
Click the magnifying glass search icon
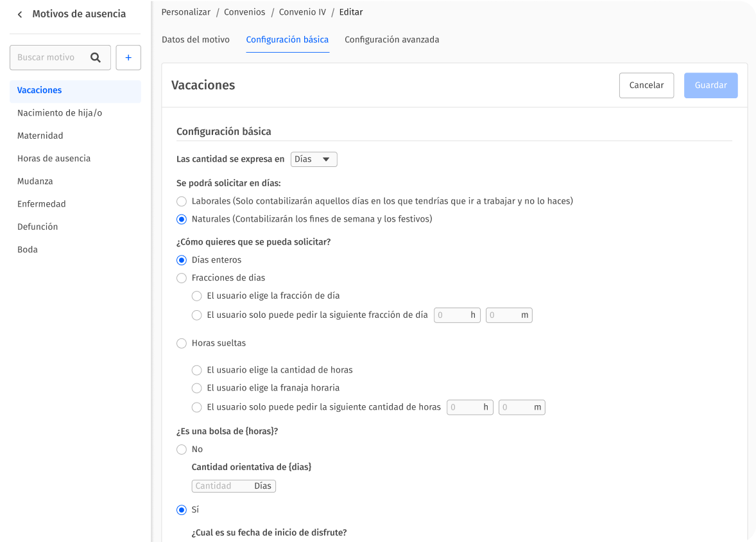tap(96, 58)
